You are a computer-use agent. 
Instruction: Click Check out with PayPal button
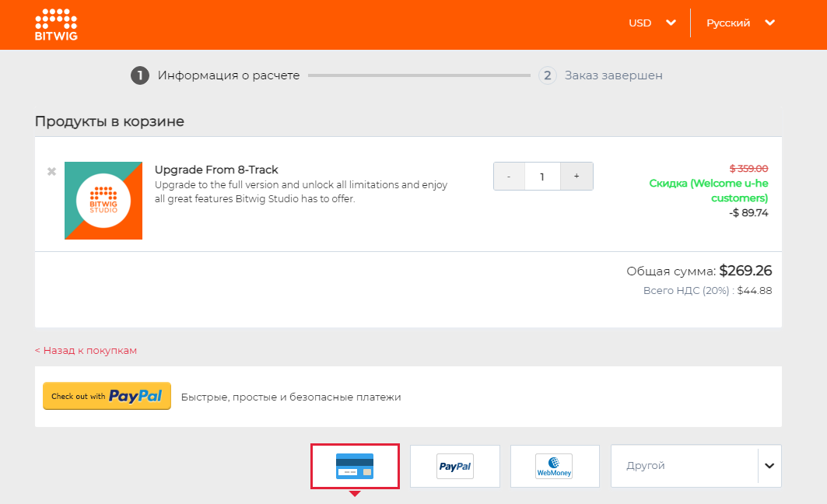pos(107,396)
